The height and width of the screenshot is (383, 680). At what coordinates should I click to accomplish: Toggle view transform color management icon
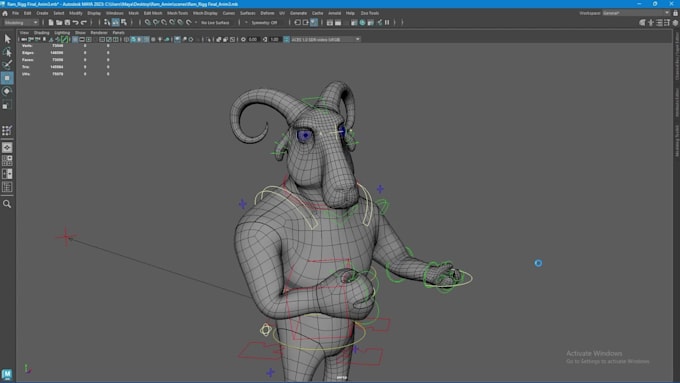(x=286, y=39)
